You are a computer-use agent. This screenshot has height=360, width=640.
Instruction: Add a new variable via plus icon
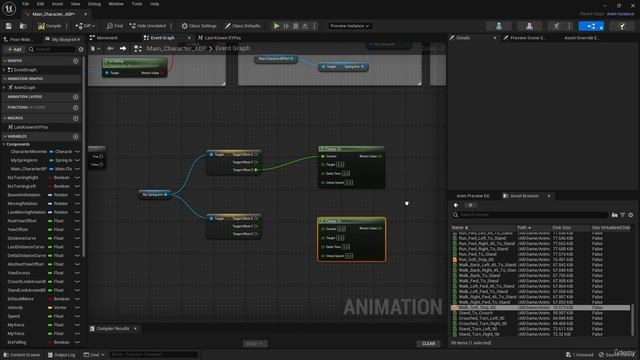tap(76, 137)
